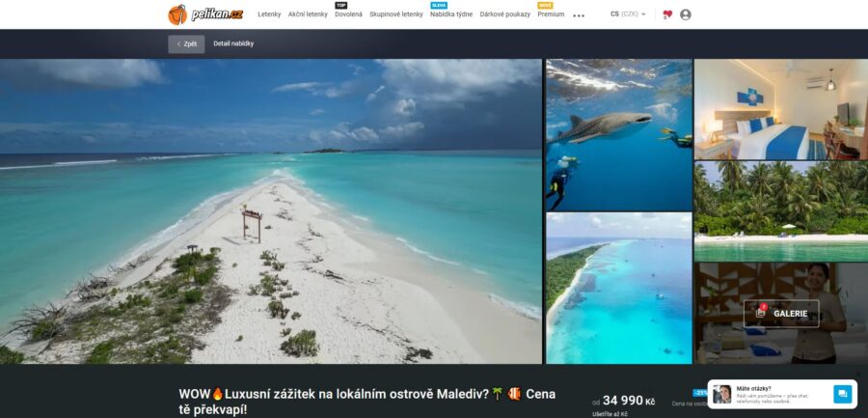868x418 pixels.
Task: Open the Akční letenky menu item
Action: point(308,14)
